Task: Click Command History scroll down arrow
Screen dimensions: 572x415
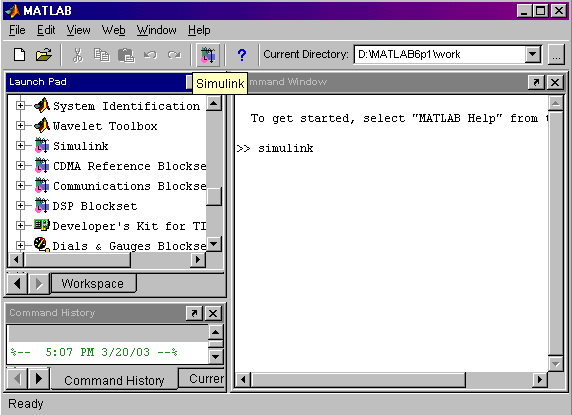Action: tap(215, 356)
